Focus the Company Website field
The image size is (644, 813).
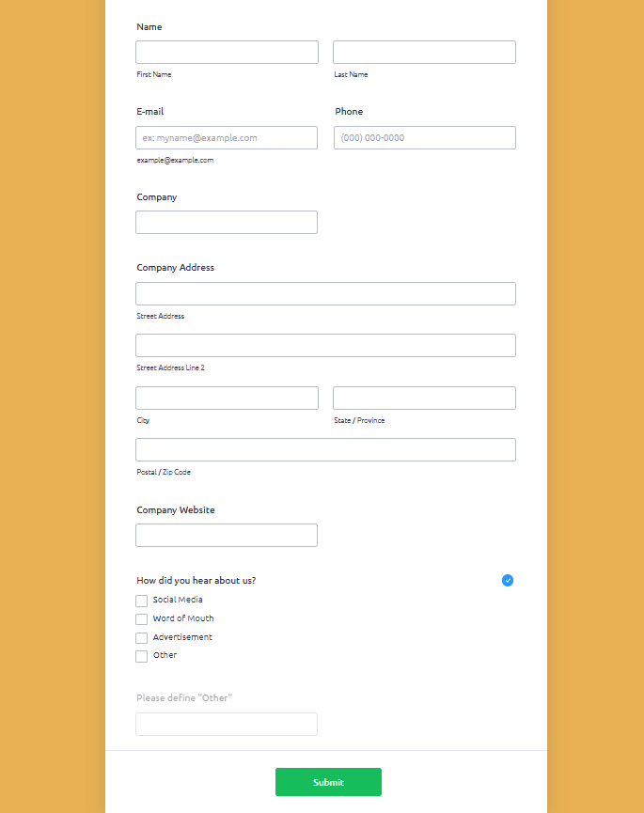coord(227,535)
